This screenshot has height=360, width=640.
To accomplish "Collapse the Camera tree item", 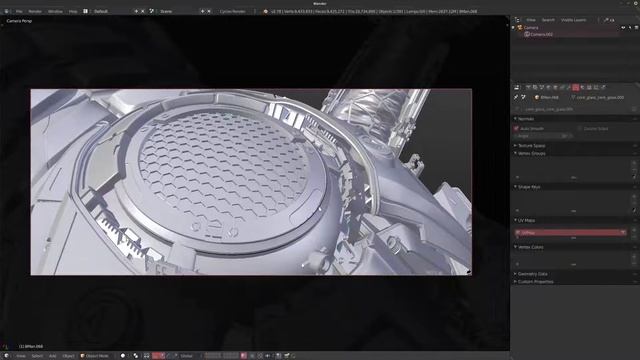I will (514, 28).
